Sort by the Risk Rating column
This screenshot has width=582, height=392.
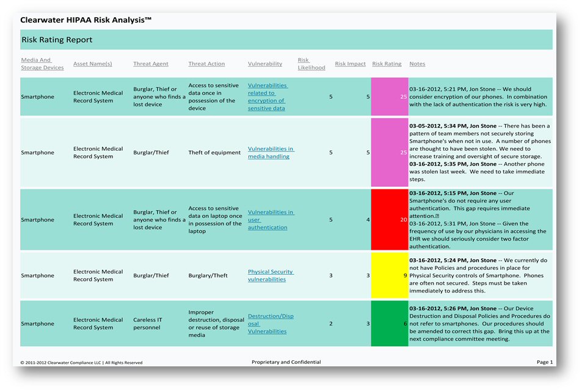pyautogui.click(x=387, y=63)
